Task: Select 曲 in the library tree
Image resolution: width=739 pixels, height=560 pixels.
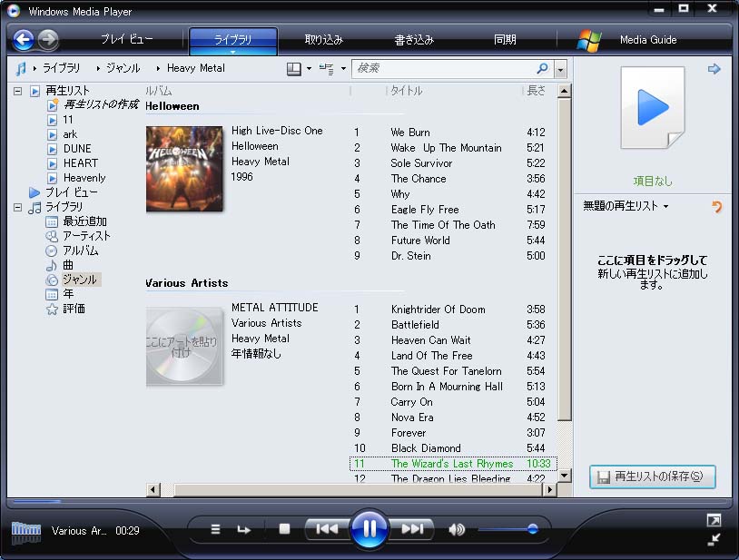Action: click(x=68, y=265)
